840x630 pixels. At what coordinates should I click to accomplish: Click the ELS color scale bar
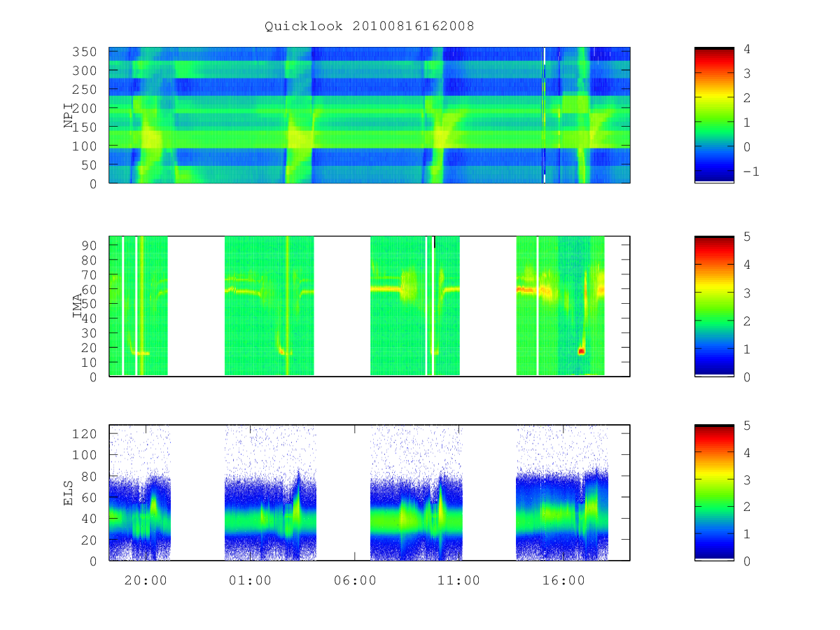[714, 493]
